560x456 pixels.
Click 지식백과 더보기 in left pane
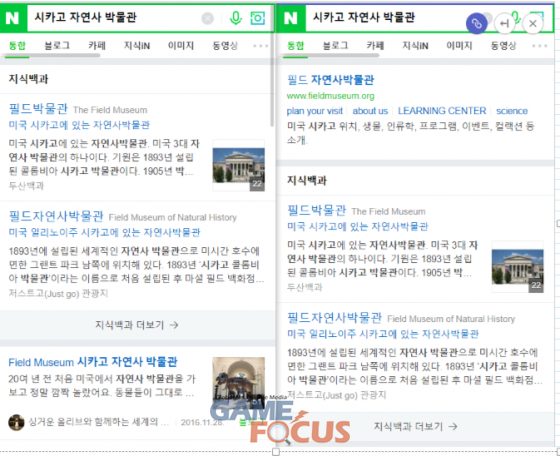137,325
